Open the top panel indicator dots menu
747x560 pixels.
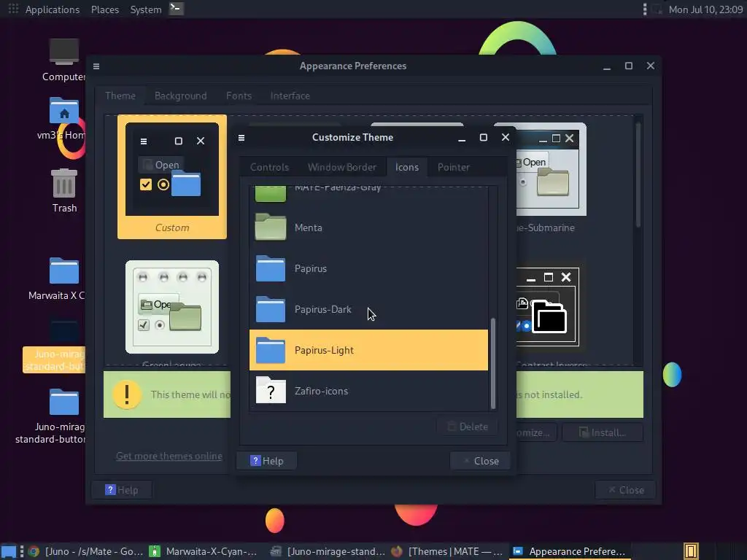tap(645, 9)
